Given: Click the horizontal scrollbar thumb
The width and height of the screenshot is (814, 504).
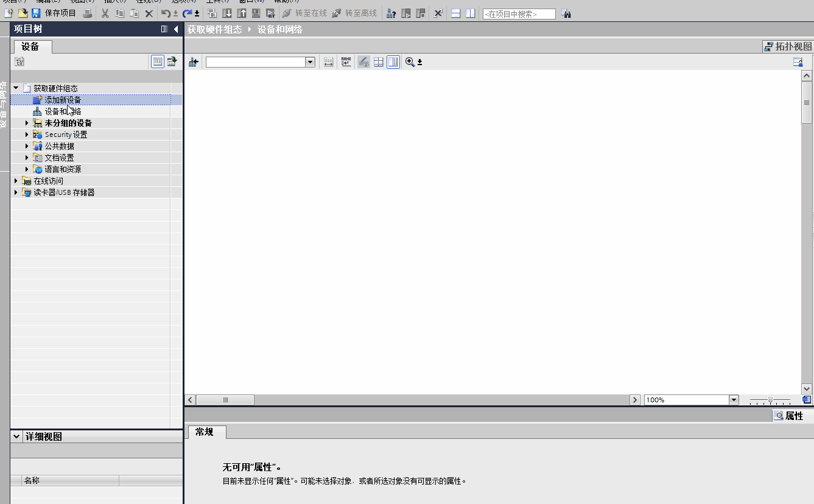Looking at the screenshot, I should click(x=225, y=400).
